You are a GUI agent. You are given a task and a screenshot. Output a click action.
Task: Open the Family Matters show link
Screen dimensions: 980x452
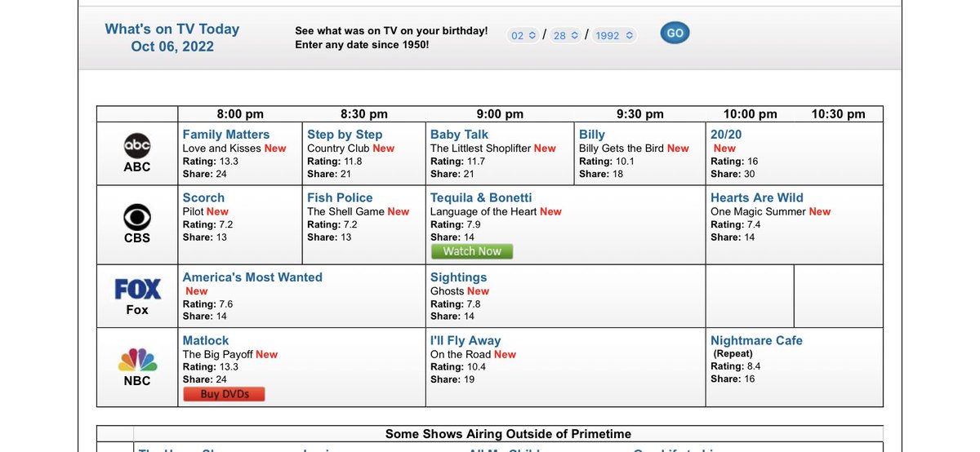coord(226,135)
